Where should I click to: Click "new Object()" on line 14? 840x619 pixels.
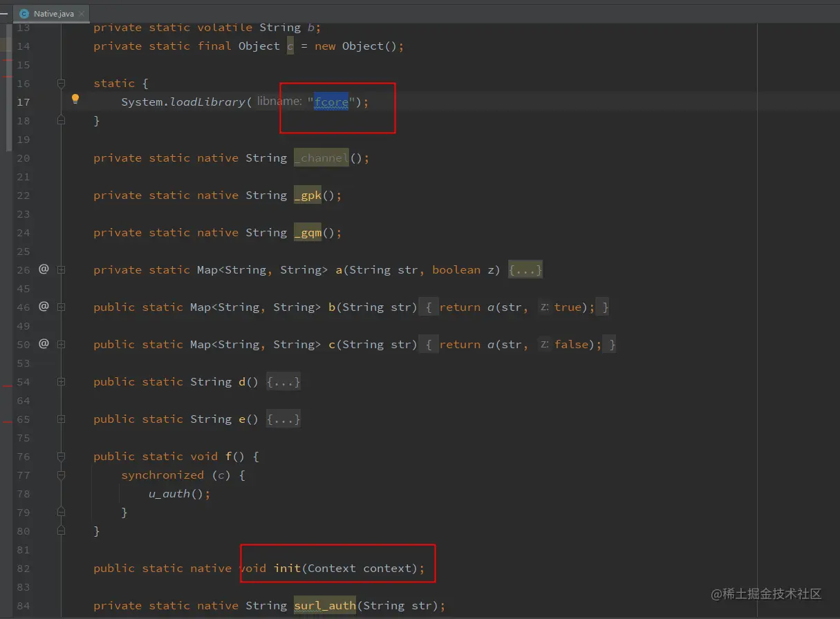point(355,46)
